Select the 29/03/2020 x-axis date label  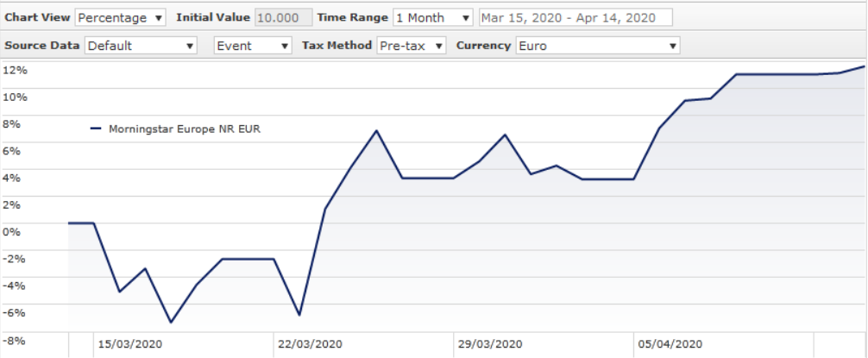(x=490, y=343)
